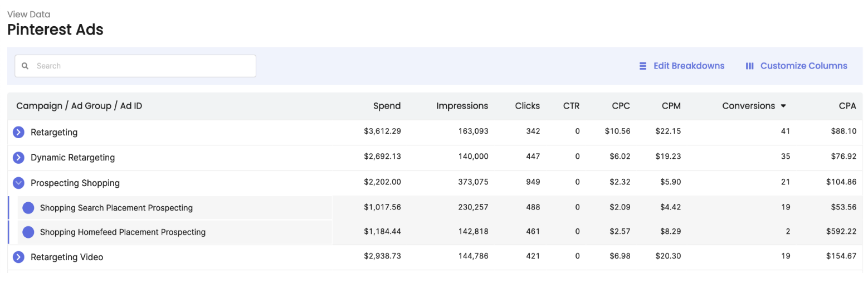Click the Pinterest Ads page title

tap(55, 30)
